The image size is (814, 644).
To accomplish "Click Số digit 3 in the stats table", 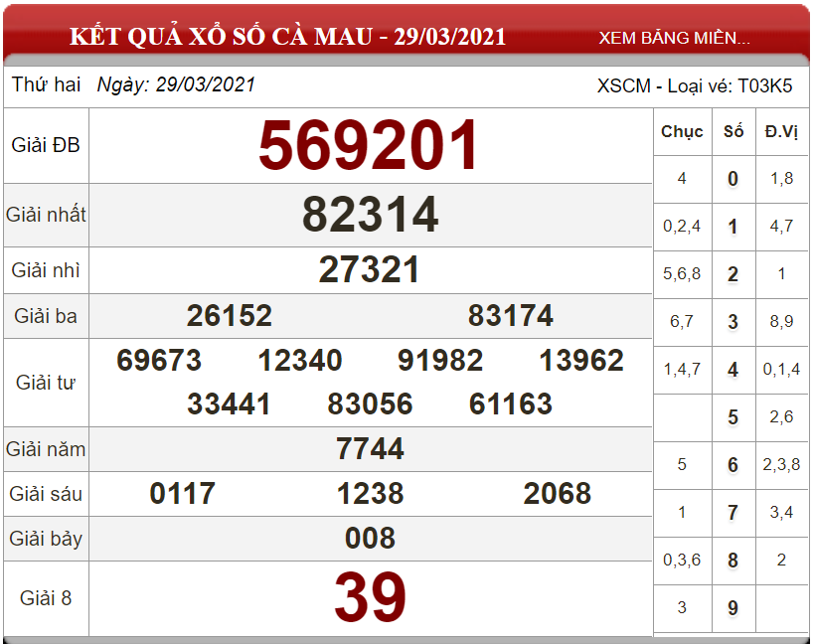I will [733, 322].
